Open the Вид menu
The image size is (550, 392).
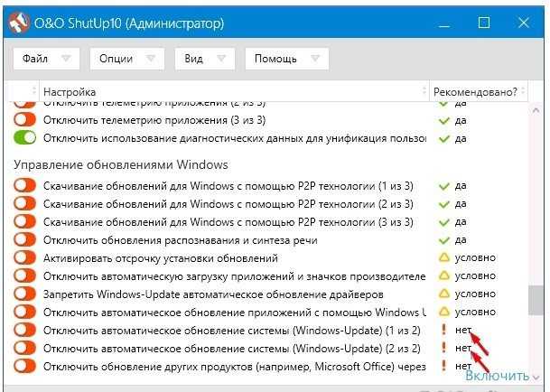(x=205, y=59)
